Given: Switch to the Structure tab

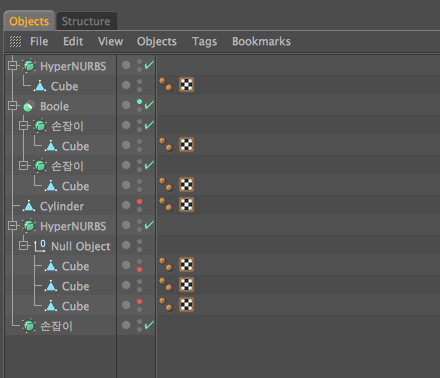Looking at the screenshot, I should tap(86, 21).
